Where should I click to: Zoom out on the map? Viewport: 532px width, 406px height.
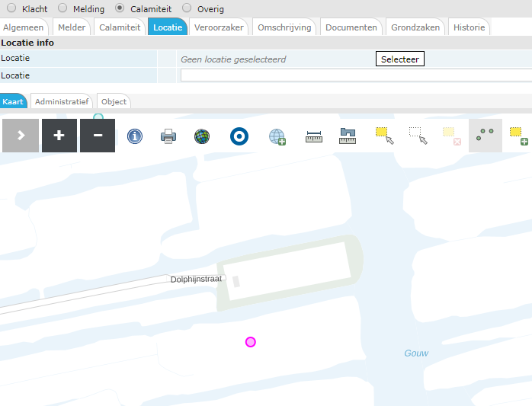[x=98, y=136]
